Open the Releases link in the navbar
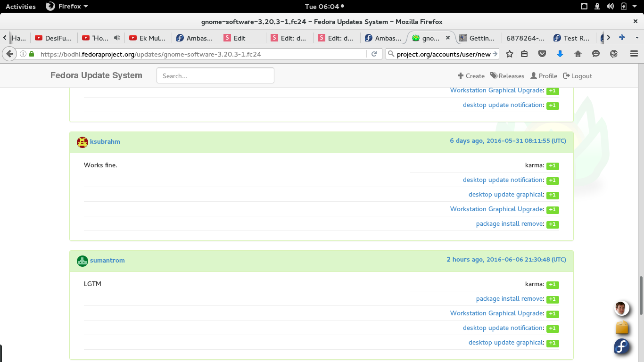Viewport: 644px width, 362px height. pos(507,76)
